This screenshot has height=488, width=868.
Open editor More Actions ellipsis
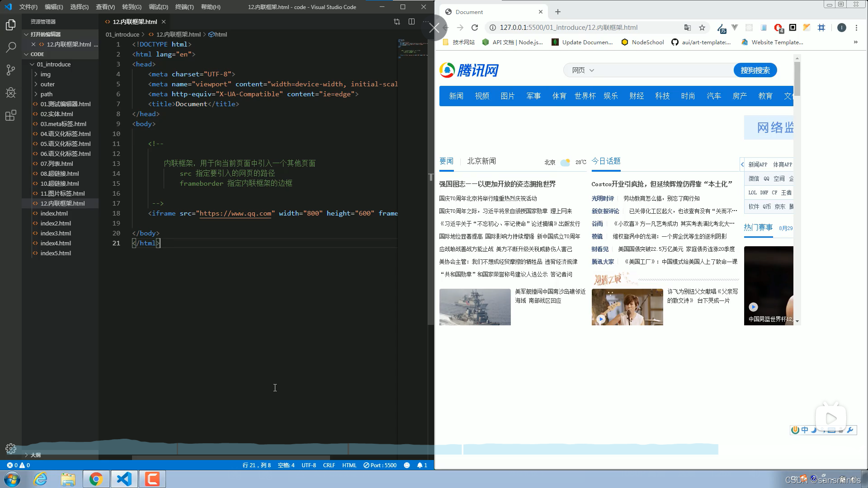[x=426, y=22]
